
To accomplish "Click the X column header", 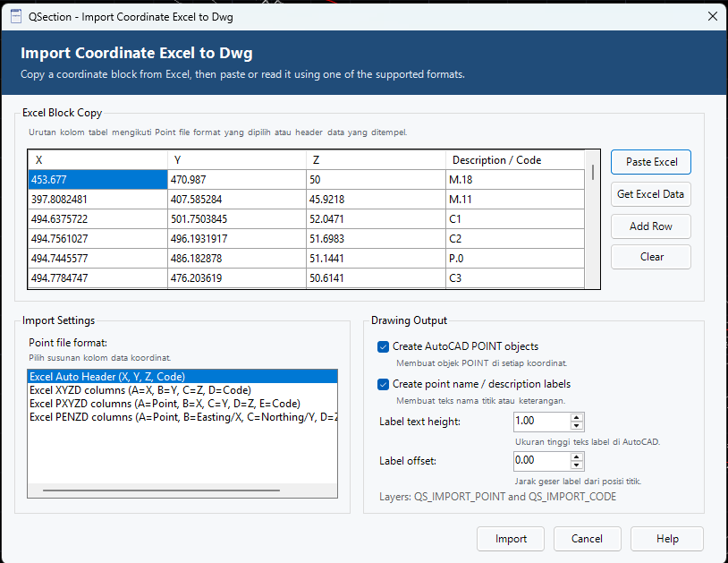I will tap(97, 160).
